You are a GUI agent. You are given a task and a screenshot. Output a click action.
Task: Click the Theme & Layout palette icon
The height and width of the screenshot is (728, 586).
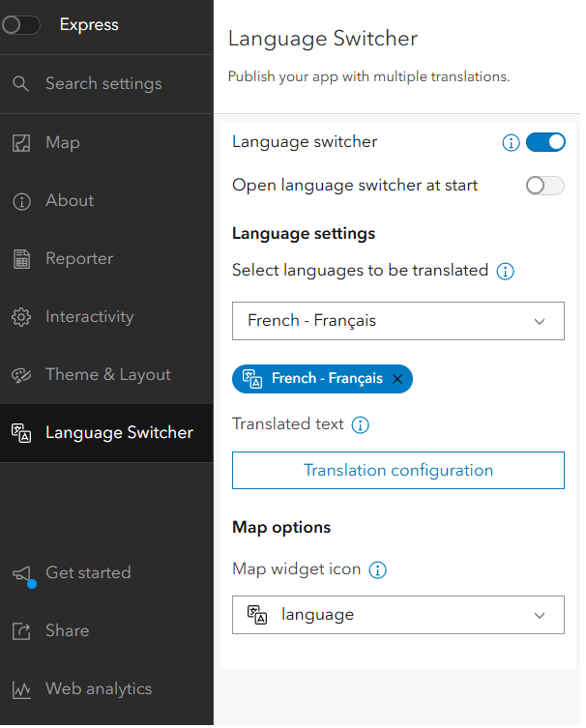(21, 375)
